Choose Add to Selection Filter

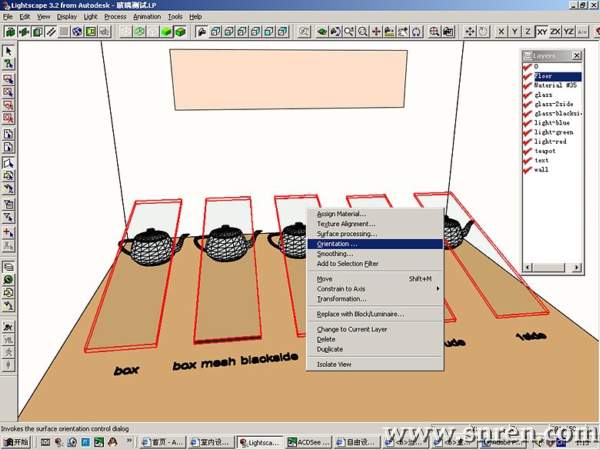pos(375,264)
